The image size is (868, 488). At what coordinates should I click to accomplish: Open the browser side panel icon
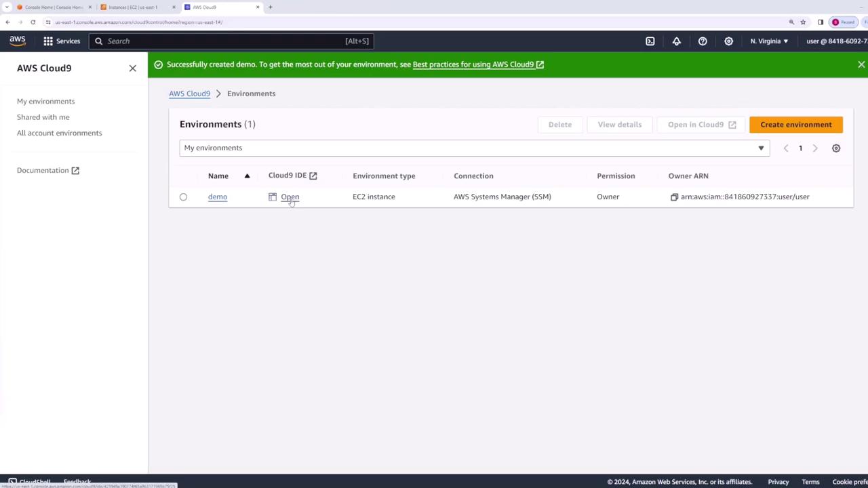point(821,22)
